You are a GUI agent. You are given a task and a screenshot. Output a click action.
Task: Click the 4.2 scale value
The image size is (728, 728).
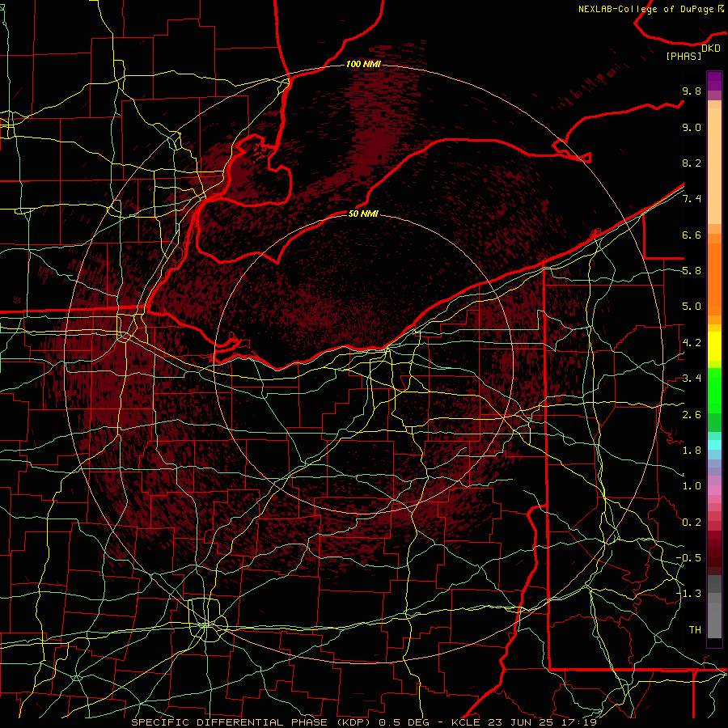[x=692, y=343]
